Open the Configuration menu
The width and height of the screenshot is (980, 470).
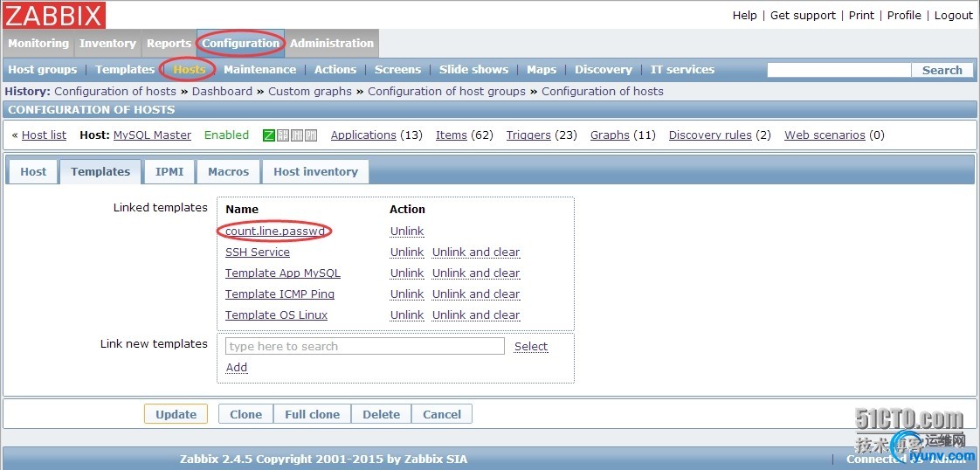[x=240, y=44]
